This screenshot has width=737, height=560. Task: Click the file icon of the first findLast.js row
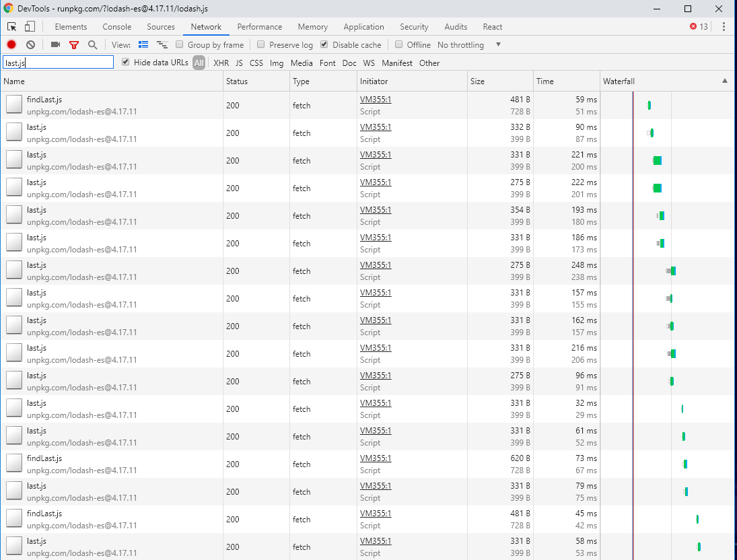14,105
